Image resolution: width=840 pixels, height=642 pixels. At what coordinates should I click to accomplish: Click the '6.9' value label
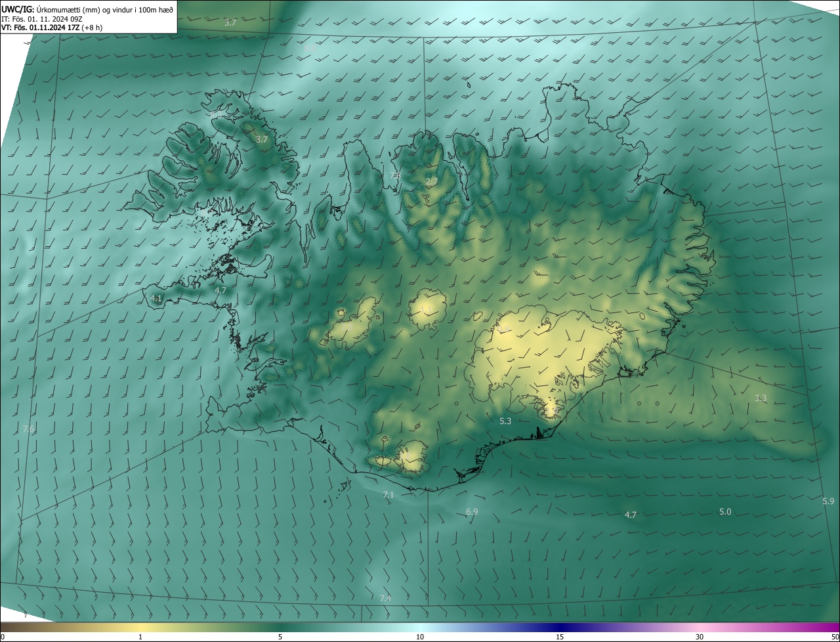[472, 511]
